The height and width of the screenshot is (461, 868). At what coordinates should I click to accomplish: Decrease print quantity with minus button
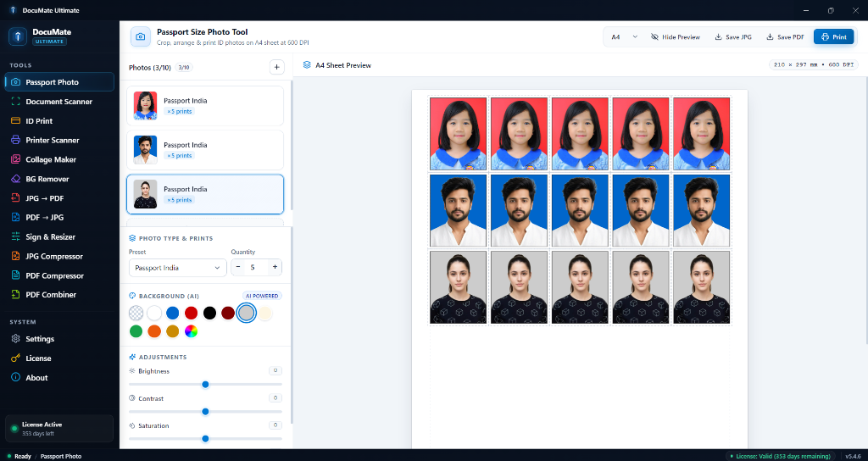[238, 267]
